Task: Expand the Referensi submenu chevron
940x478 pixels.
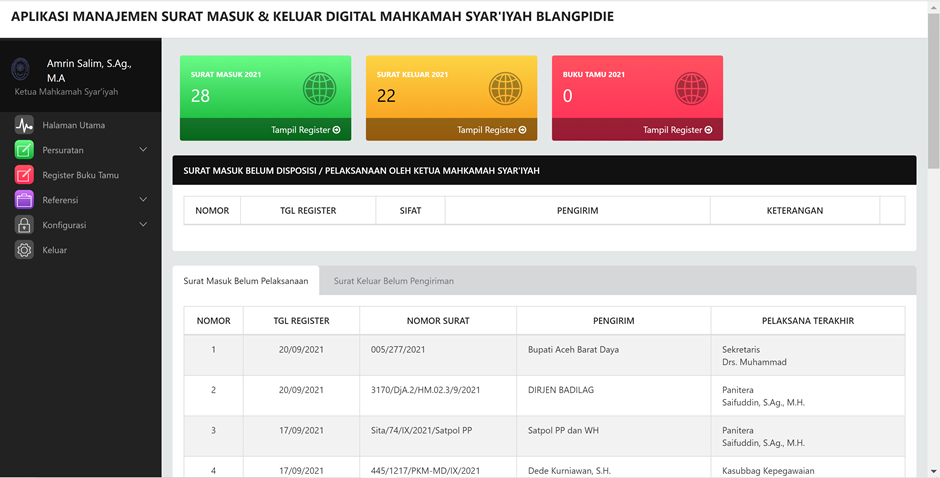Action: tap(143, 200)
